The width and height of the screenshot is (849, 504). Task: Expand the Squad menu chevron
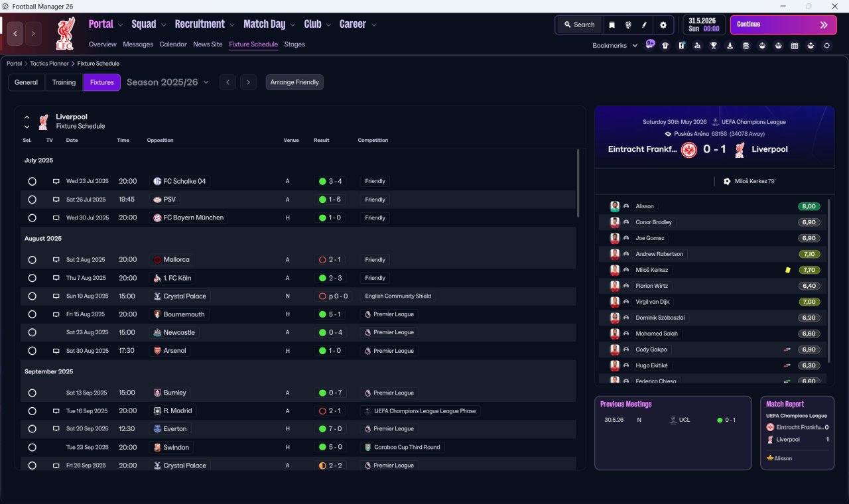point(163,25)
